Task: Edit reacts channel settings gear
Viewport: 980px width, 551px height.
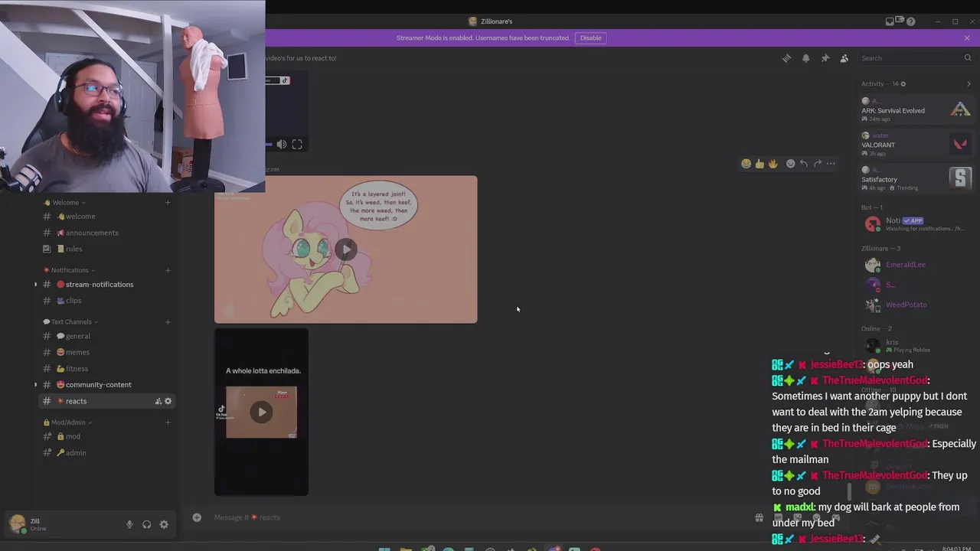Action: point(168,401)
